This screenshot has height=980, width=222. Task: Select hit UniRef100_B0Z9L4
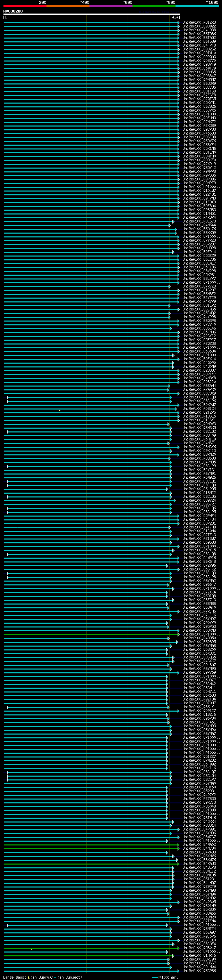(x=199, y=252)
